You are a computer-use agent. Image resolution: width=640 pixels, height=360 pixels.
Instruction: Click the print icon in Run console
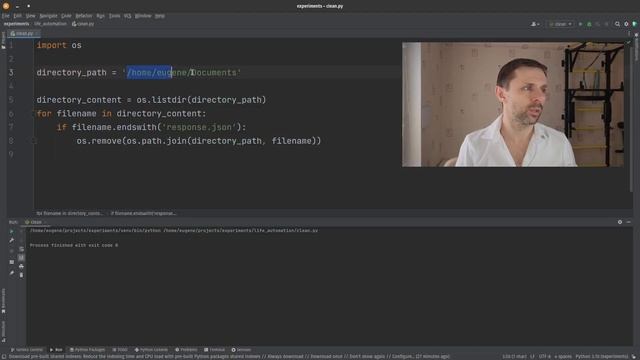[x=21, y=267]
